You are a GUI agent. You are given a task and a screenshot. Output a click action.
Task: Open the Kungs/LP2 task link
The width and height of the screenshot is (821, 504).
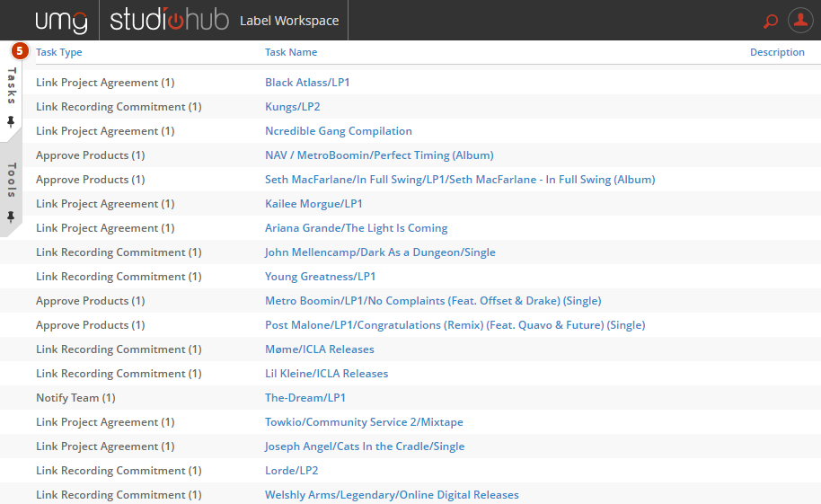click(292, 107)
